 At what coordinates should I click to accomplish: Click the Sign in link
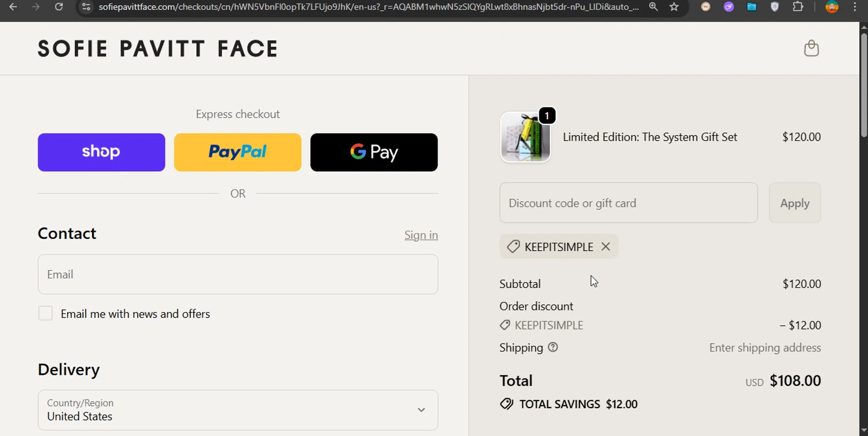click(x=421, y=235)
